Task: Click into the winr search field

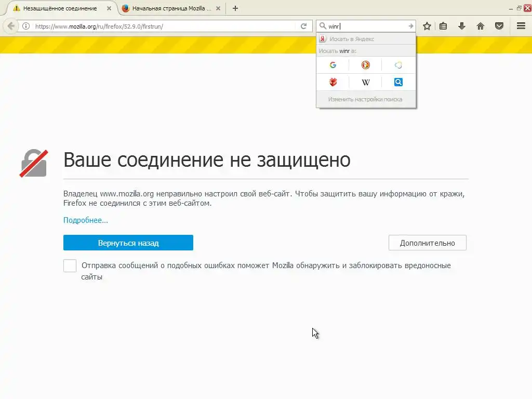Action: [366, 26]
